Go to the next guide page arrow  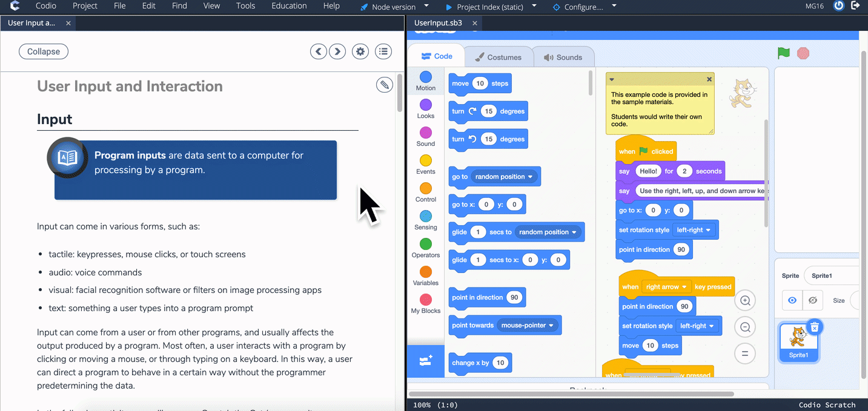click(337, 51)
